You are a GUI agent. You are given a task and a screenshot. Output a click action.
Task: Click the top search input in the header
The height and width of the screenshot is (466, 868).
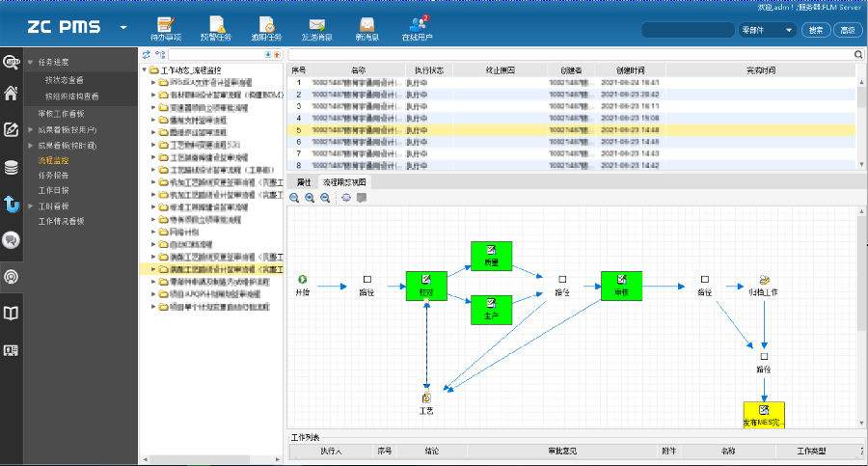tap(688, 30)
